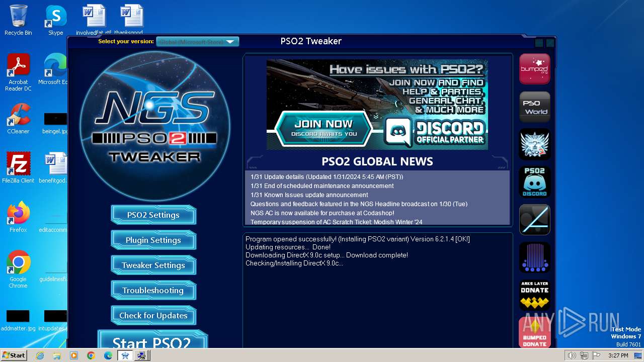The width and height of the screenshot is (644, 362).
Task: Open the Recycle Bin desktop icon
Action: click(x=18, y=20)
